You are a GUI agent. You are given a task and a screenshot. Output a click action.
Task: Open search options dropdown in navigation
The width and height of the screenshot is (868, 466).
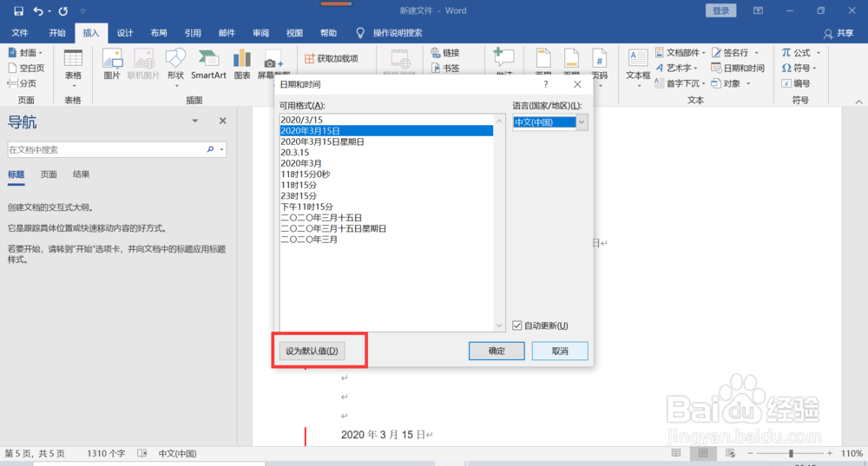[x=221, y=149]
